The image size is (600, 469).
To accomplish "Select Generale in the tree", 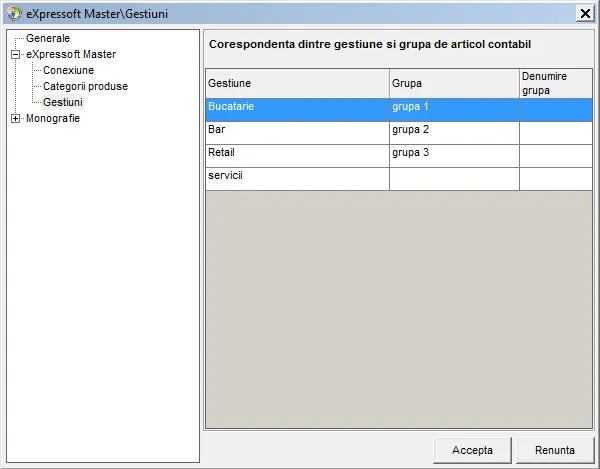I will pyautogui.click(x=48, y=38).
